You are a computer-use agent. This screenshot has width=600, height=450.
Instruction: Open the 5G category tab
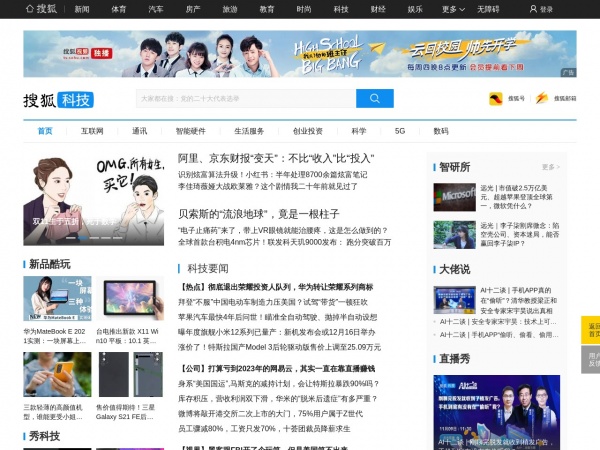coord(400,131)
